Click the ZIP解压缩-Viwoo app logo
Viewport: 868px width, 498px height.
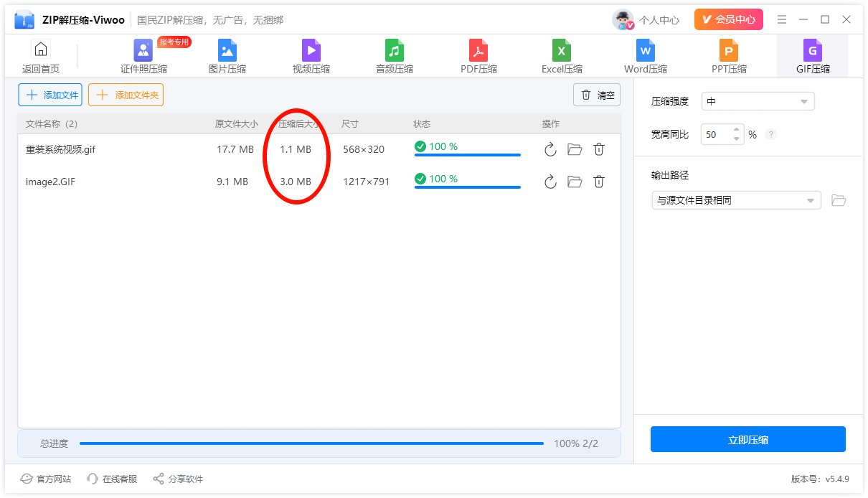[x=24, y=20]
